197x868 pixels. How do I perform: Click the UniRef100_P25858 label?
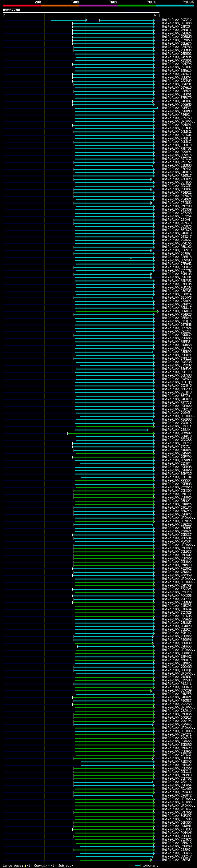point(177,40)
